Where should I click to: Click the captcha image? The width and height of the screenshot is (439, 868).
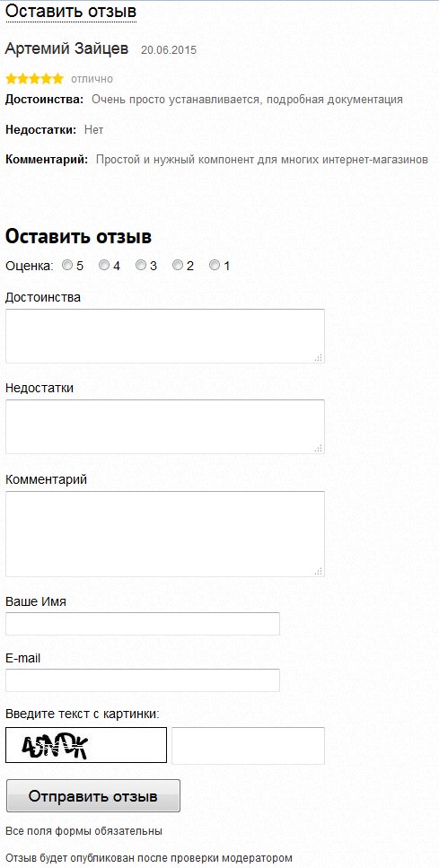(86, 745)
